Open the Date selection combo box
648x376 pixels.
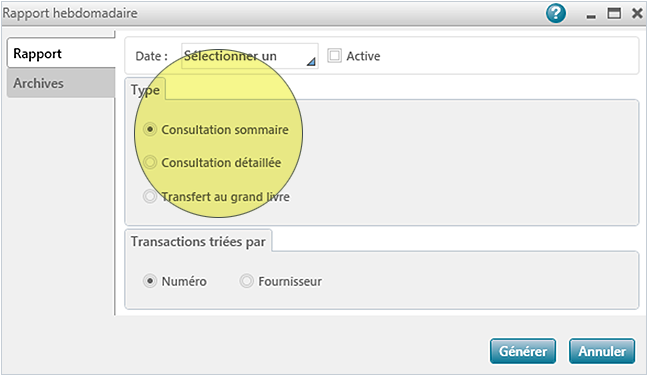tap(250, 56)
